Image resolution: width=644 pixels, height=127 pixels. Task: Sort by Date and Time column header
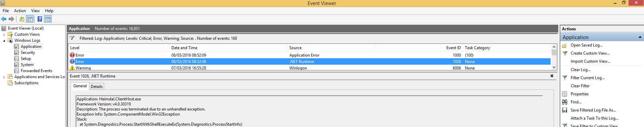228,48
